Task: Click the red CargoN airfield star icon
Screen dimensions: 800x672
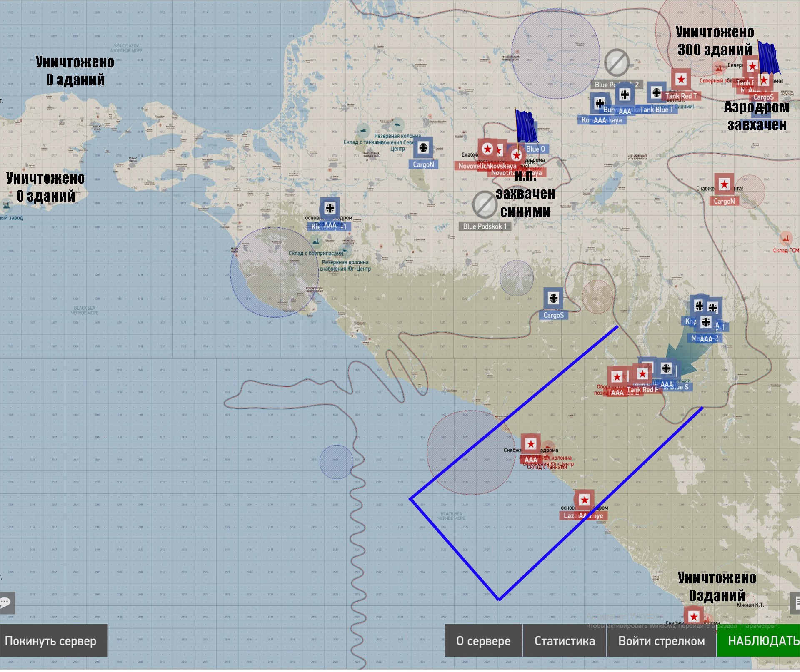Action: 724,184
